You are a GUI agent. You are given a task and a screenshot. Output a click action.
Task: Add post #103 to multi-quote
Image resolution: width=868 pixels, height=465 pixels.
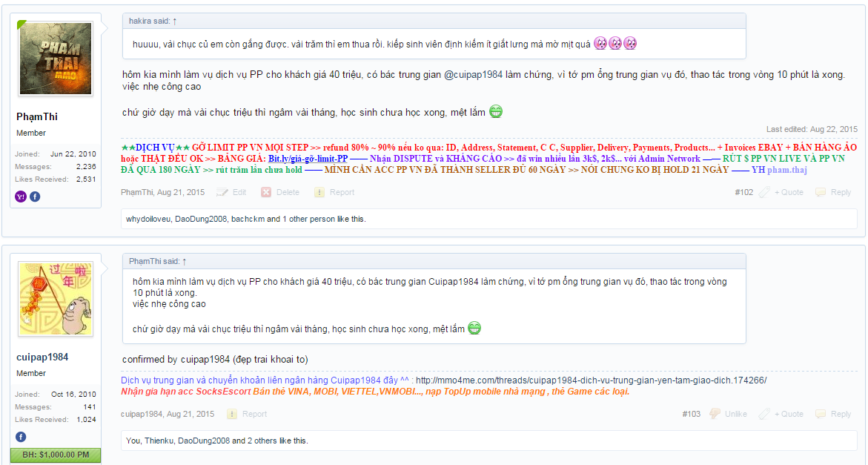[x=781, y=414]
